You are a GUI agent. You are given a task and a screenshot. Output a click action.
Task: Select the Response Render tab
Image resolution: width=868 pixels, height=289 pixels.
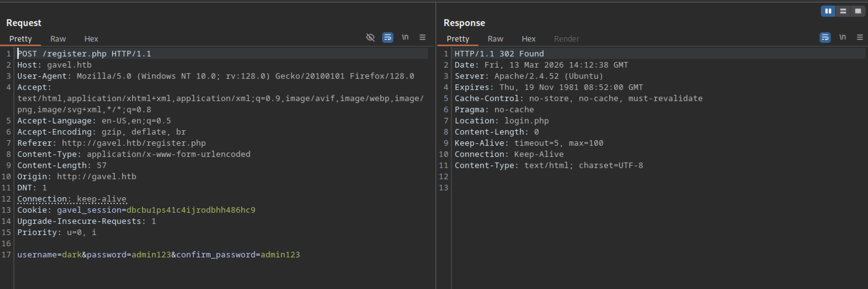click(x=566, y=39)
